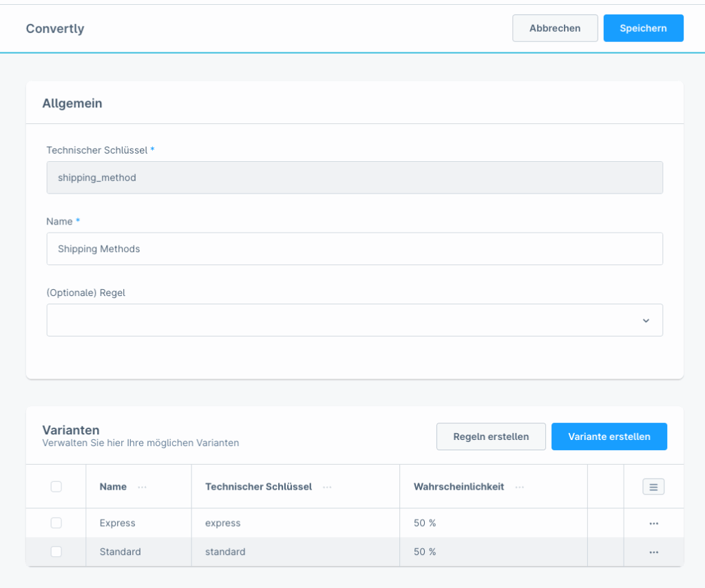Viewport: 705px width, 588px height.
Task: Click the Speichern button
Action: 643,28
